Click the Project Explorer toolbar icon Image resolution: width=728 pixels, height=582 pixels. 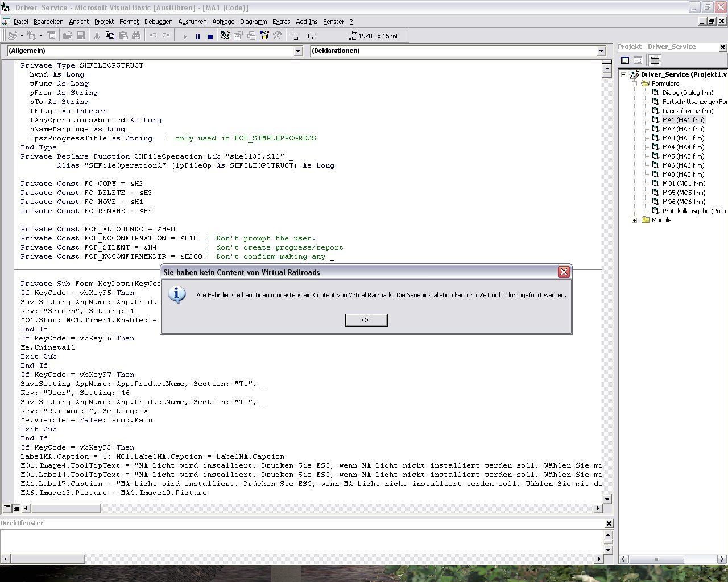point(225,36)
